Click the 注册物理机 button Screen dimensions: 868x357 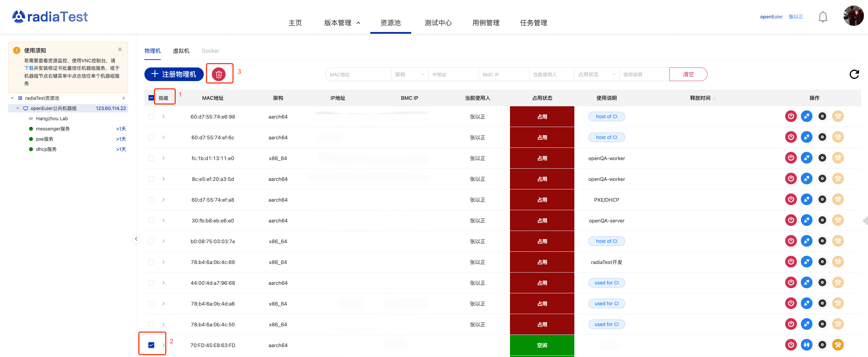(174, 74)
